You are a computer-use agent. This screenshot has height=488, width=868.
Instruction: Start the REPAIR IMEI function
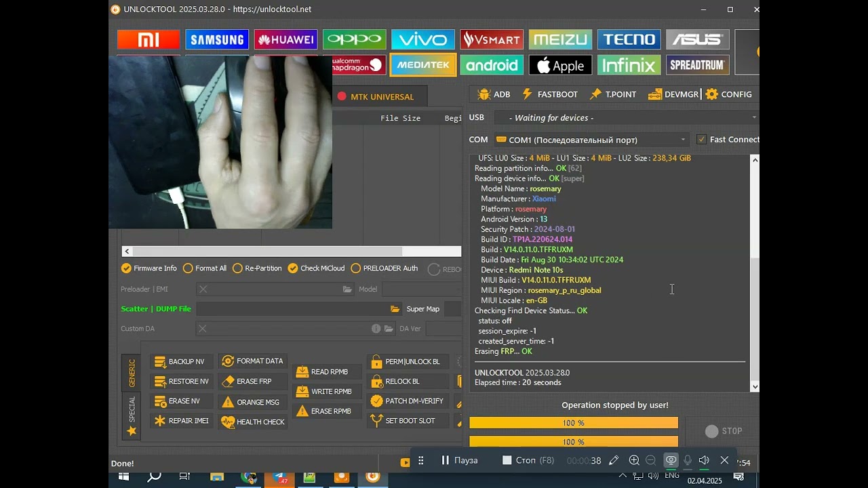tap(181, 421)
